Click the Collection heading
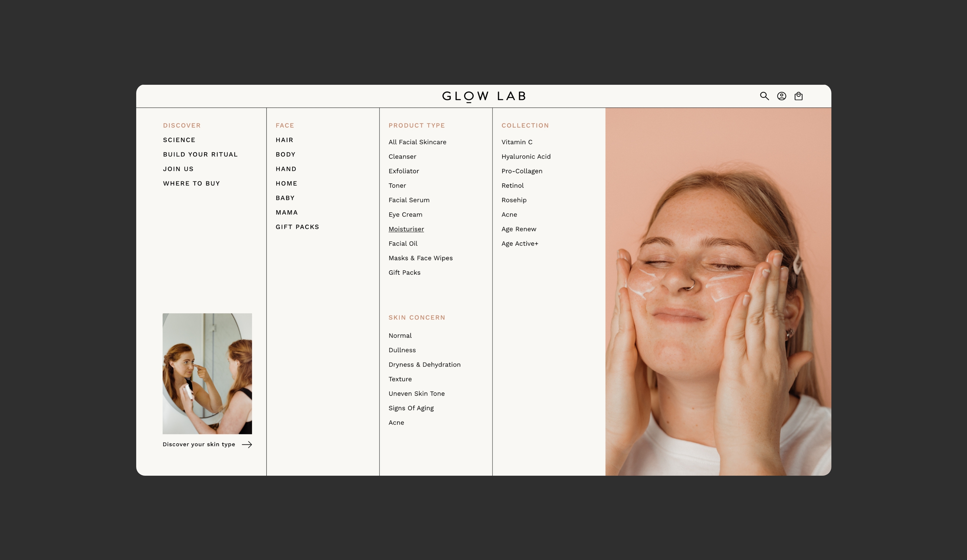Viewport: 967px width, 560px height. (525, 126)
